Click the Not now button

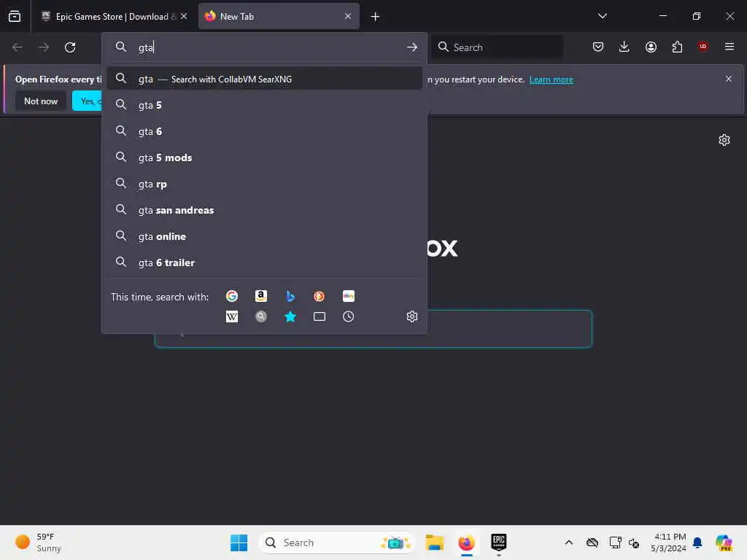coord(41,101)
